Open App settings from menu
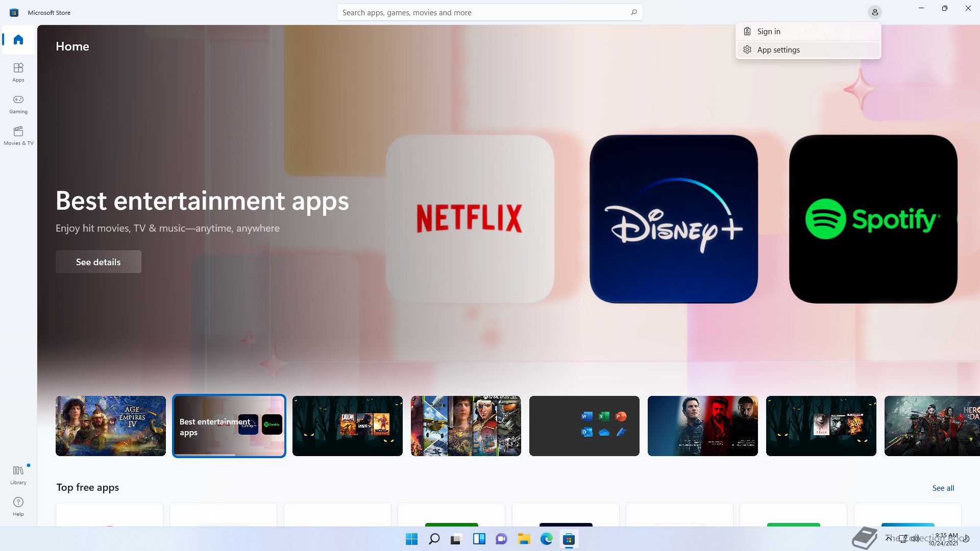Viewport: 980px width, 551px height. tap(808, 49)
